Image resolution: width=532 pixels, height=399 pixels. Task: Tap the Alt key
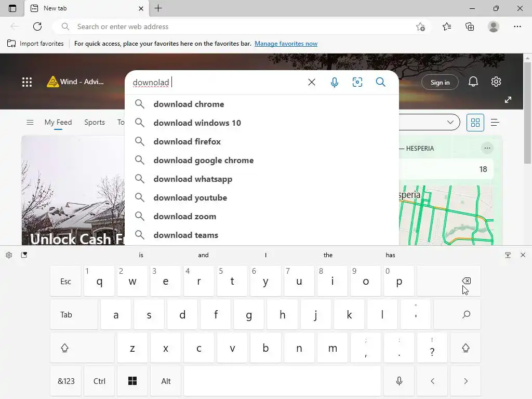pos(166,381)
